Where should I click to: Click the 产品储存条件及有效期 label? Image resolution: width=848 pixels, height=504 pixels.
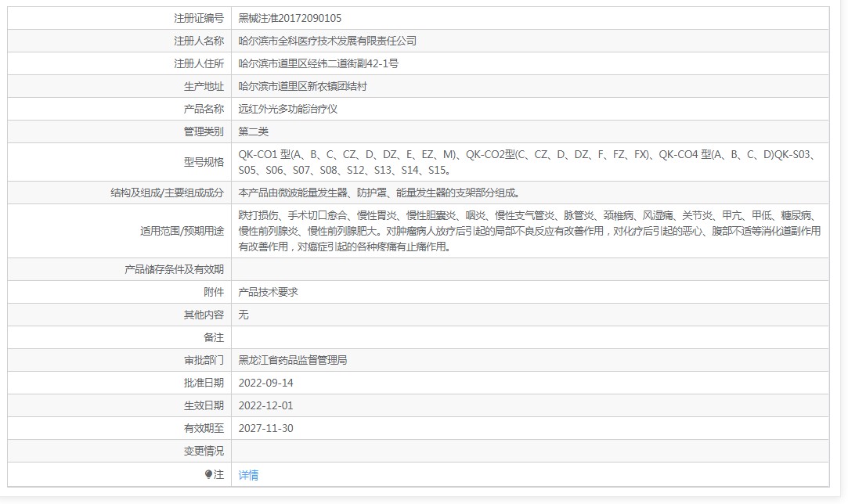[x=174, y=269]
